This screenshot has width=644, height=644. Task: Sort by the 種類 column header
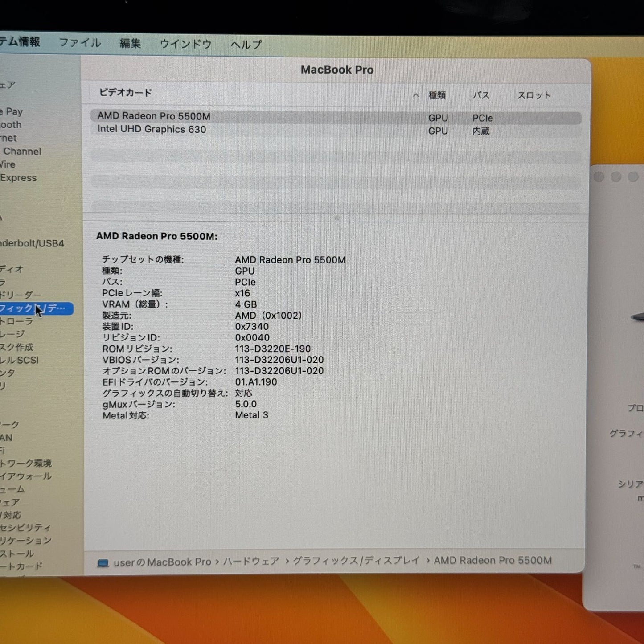pos(437,95)
